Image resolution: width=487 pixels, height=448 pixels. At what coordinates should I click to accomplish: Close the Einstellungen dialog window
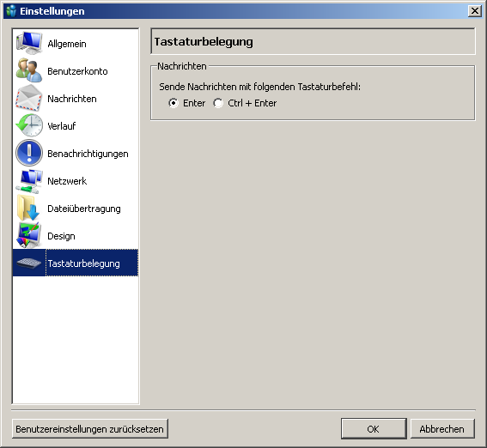coord(475,11)
